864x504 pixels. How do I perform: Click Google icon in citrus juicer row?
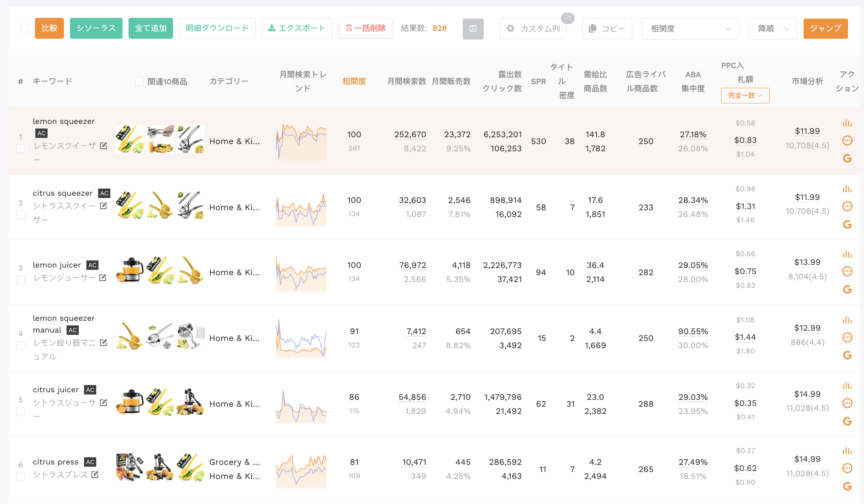tap(847, 421)
